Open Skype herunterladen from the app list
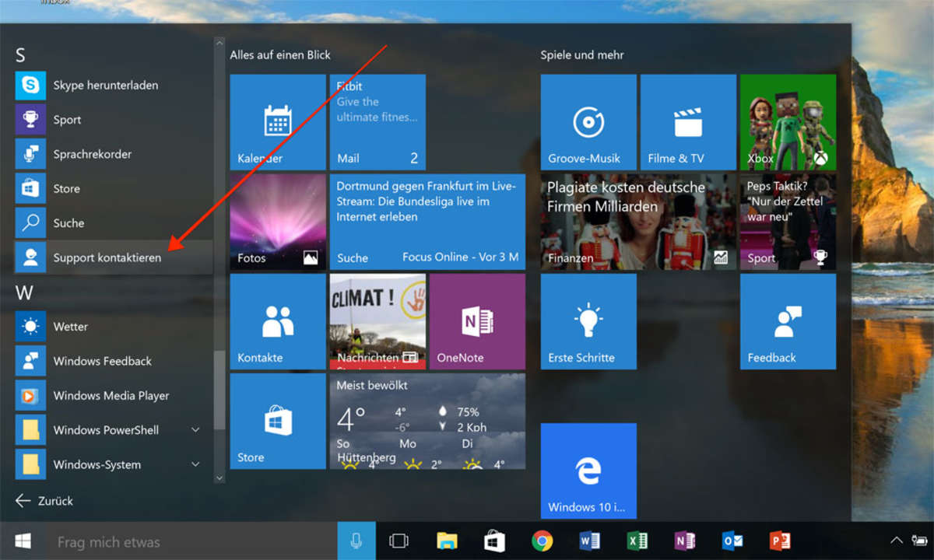Viewport: 934px width, 560px height. (x=113, y=86)
